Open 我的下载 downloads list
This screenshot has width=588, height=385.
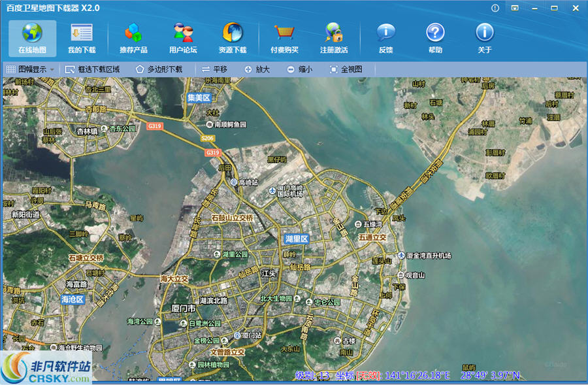pos(82,39)
